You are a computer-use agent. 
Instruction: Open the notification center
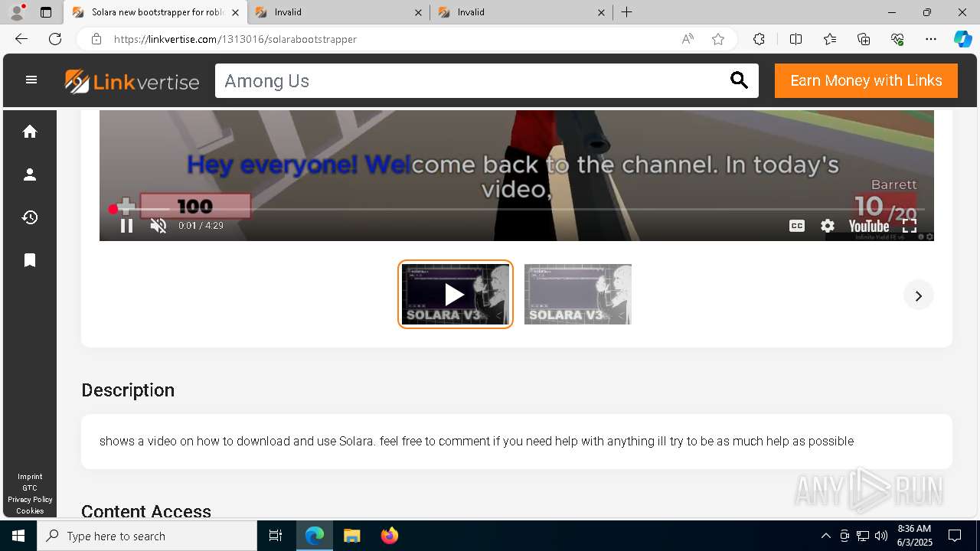click(955, 536)
